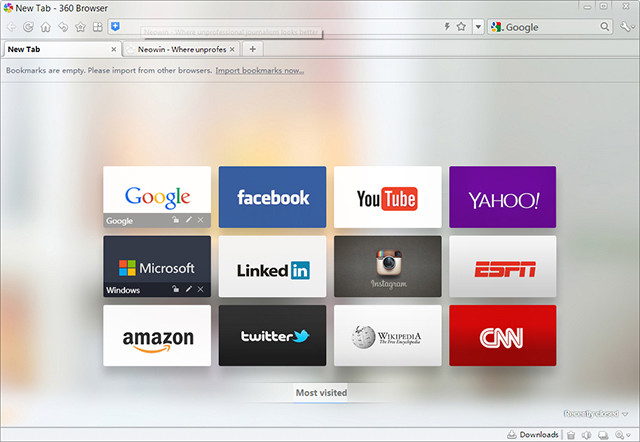Expand the Recently closed dropdown
This screenshot has width=640, height=442.
point(596,413)
